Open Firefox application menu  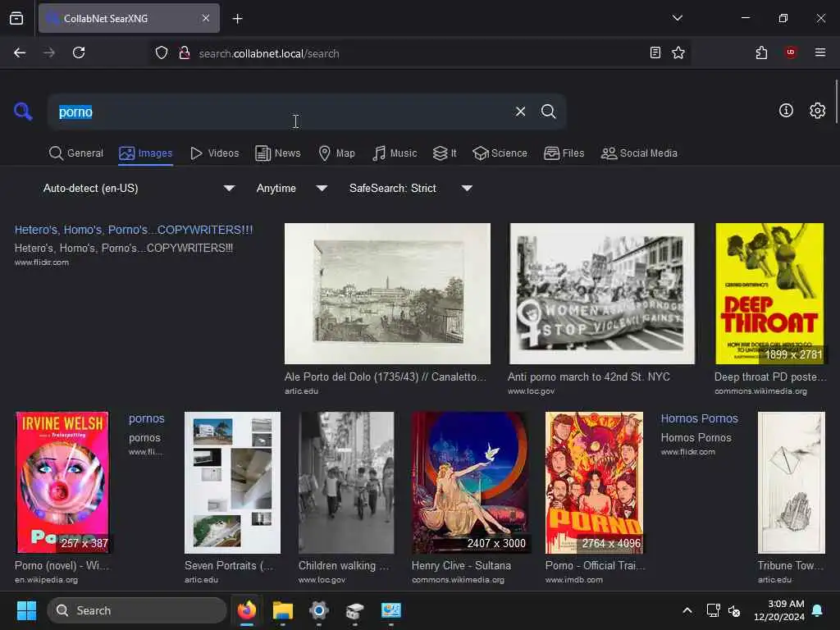click(x=819, y=52)
